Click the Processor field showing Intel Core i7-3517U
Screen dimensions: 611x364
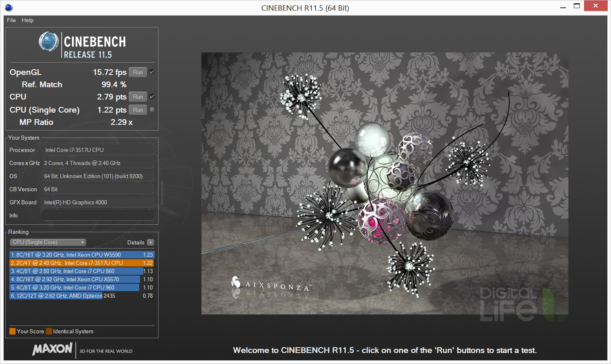[x=98, y=150]
